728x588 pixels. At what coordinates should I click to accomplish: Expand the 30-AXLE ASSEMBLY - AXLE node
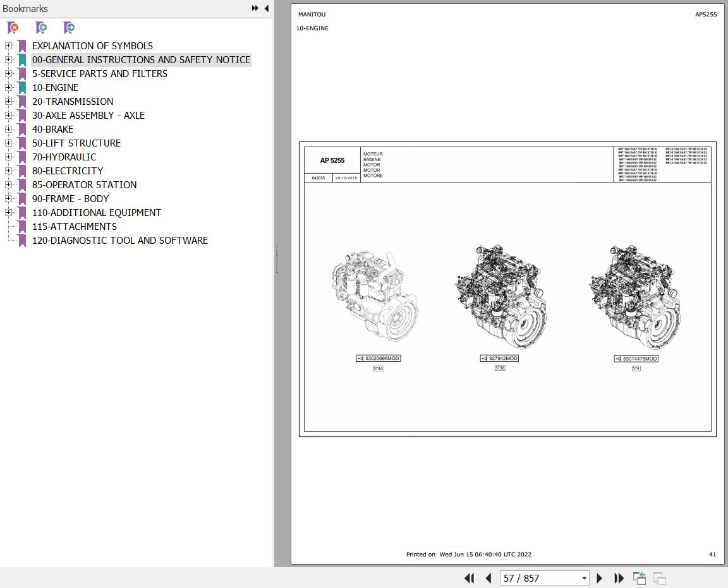tap(8, 116)
